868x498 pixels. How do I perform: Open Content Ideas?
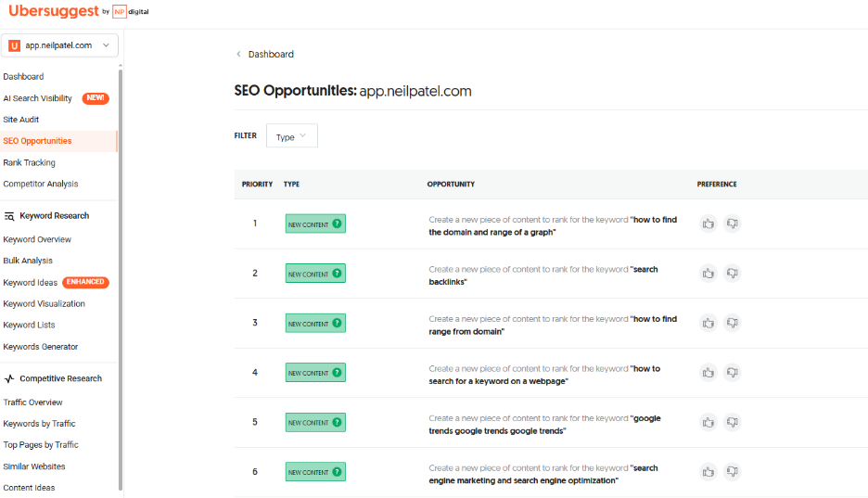(29, 488)
